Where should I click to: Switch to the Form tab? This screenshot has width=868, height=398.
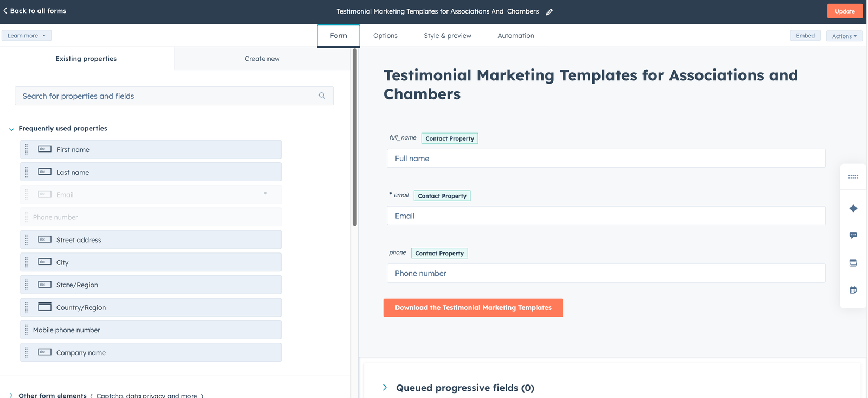click(x=339, y=36)
